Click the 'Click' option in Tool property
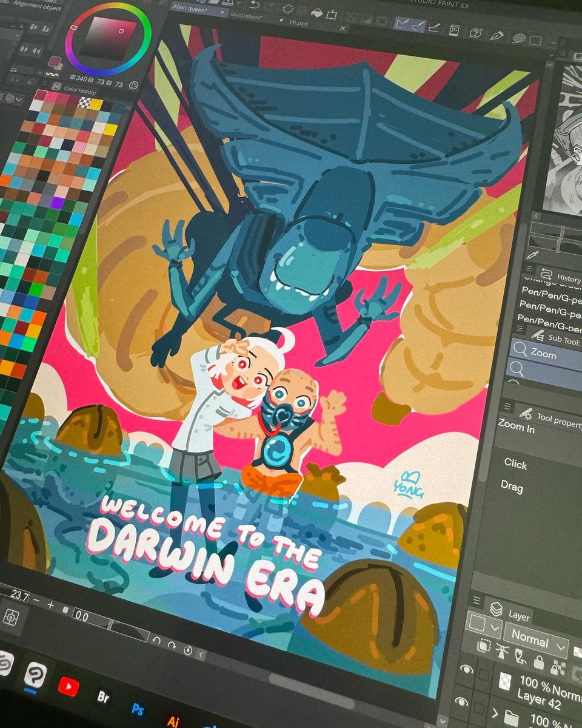 [x=515, y=463]
